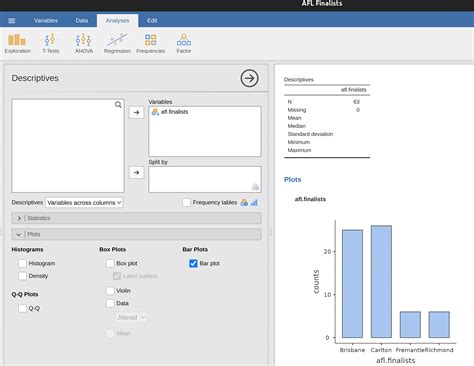The image size is (474, 366).
Task: Click the search magnifier in variable list
Action: (118, 105)
